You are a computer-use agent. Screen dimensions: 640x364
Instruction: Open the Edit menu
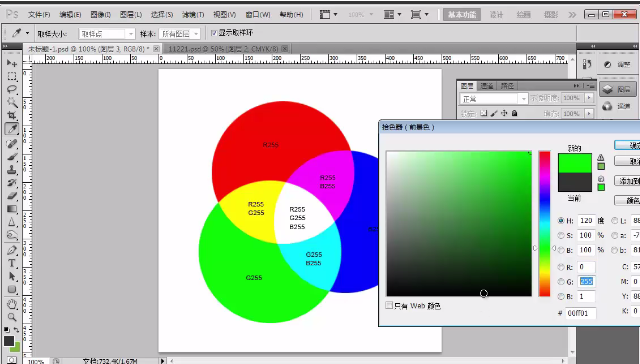point(70,15)
